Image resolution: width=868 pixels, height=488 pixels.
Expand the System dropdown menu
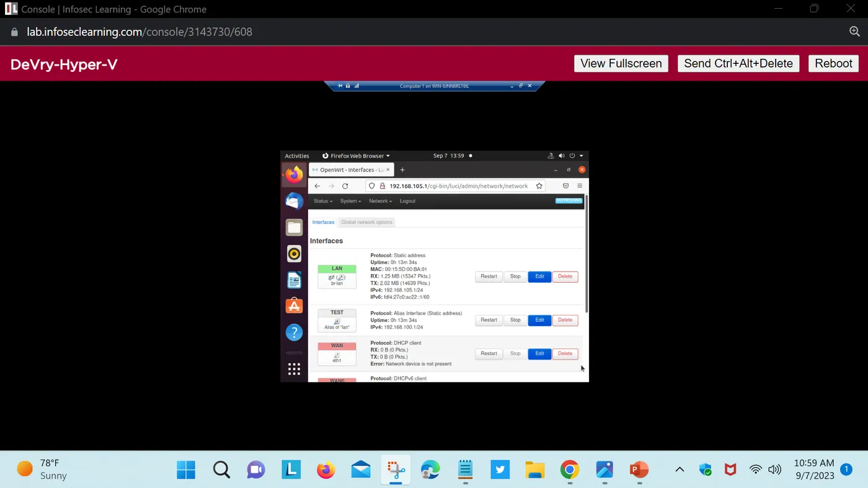tap(350, 201)
